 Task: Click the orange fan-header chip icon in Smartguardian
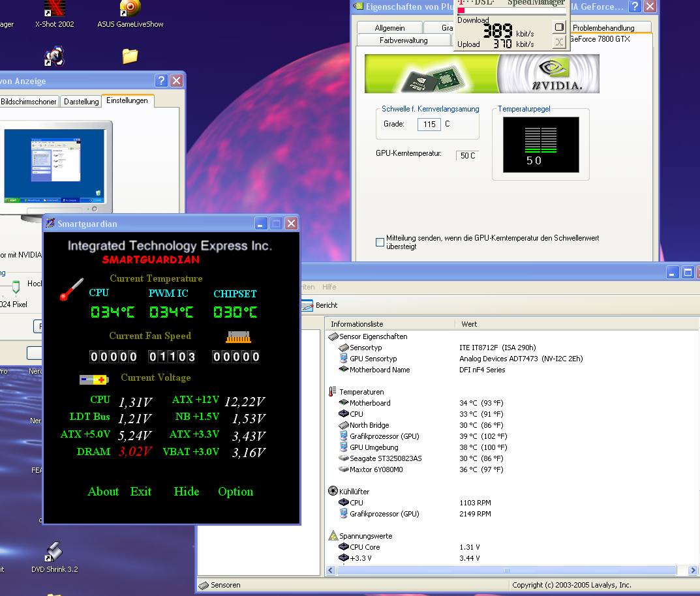coord(238,337)
